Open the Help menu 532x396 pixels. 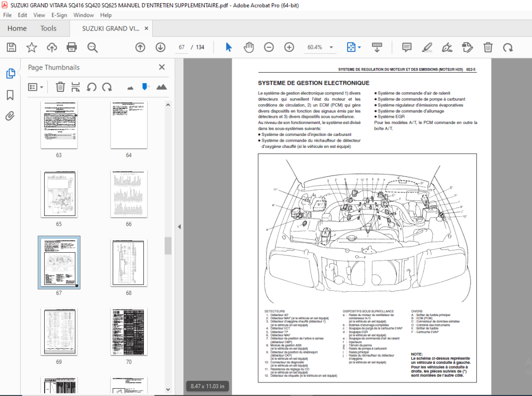[106, 15]
